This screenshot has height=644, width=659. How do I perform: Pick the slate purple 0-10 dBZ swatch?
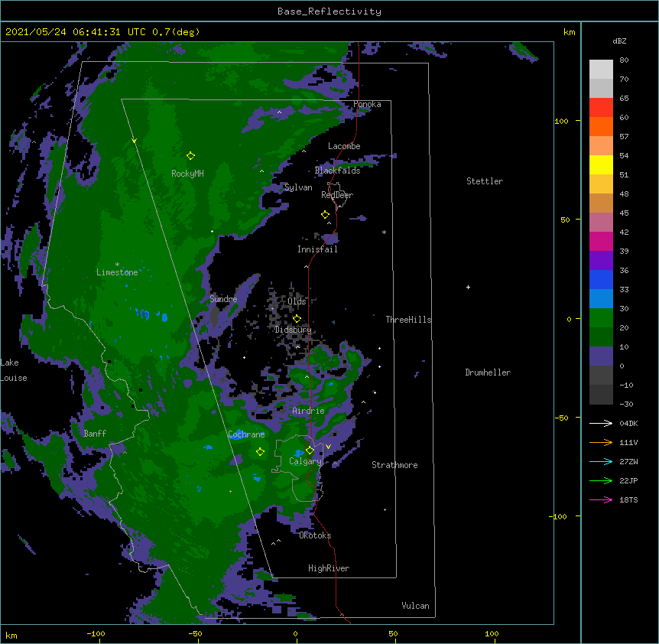601,356
